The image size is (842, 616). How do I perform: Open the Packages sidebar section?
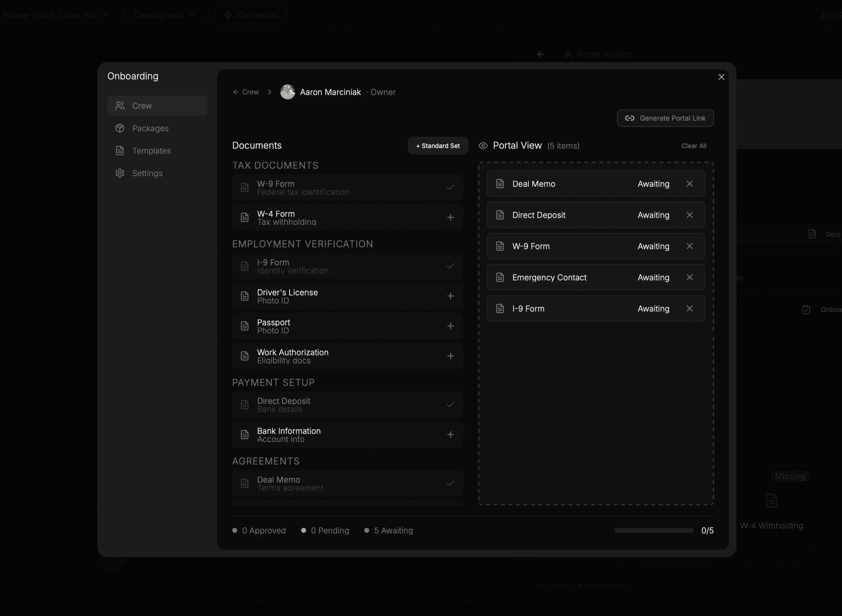150,128
